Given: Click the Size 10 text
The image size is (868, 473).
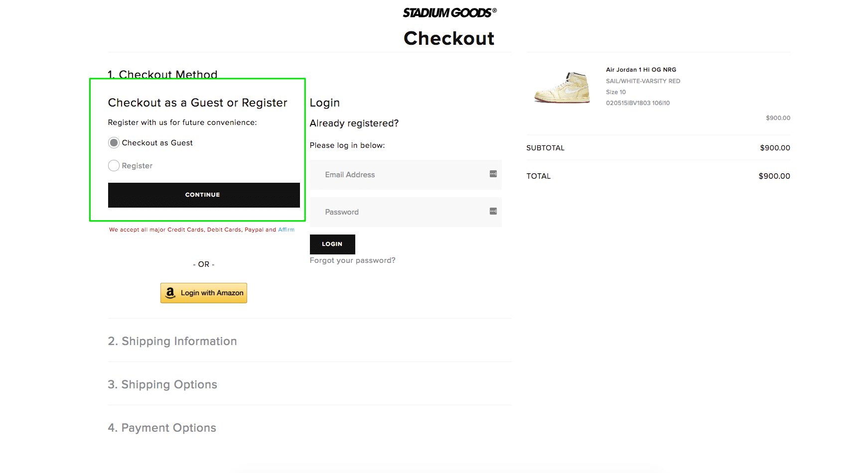Looking at the screenshot, I should pyautogui.click(x=616, y=92).
